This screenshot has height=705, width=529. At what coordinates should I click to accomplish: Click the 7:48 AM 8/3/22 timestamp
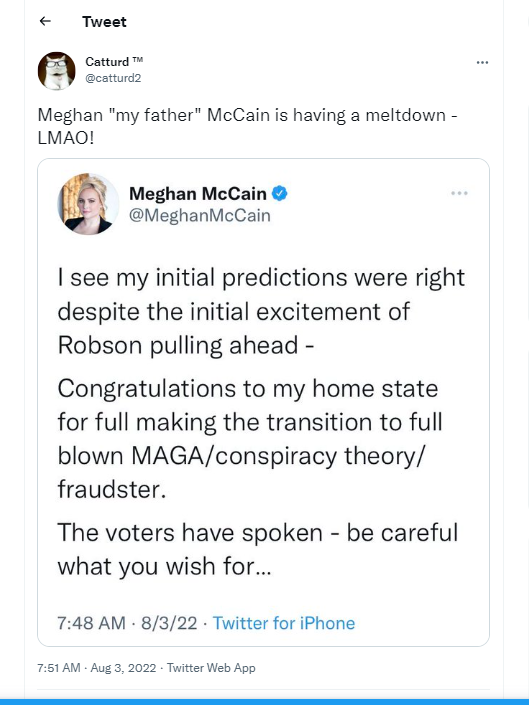coord(127,623)
